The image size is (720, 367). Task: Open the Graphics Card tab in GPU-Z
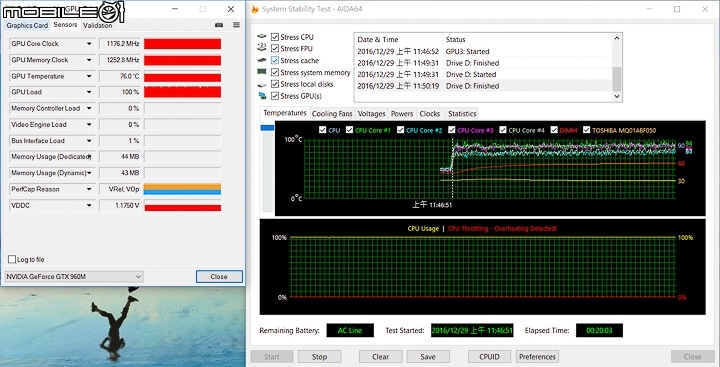[x=27, y=26]
